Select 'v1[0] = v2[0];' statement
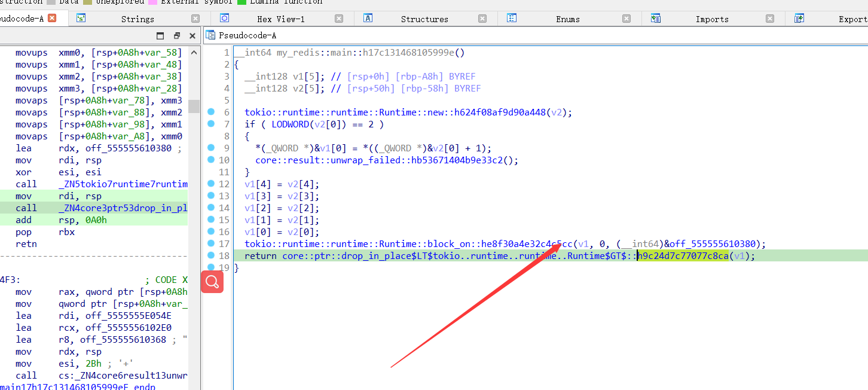This screenshot has height=390, width=868. coord(282,231)
